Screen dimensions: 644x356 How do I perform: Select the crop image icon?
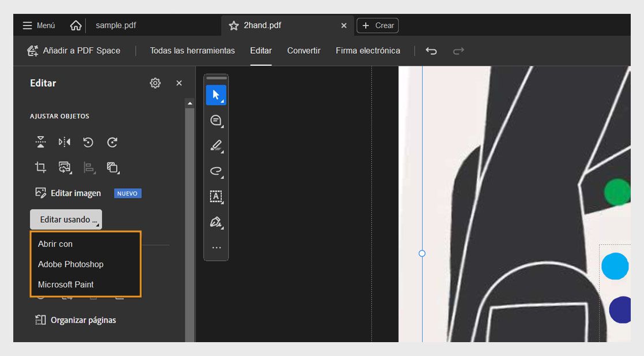(40, 167)
